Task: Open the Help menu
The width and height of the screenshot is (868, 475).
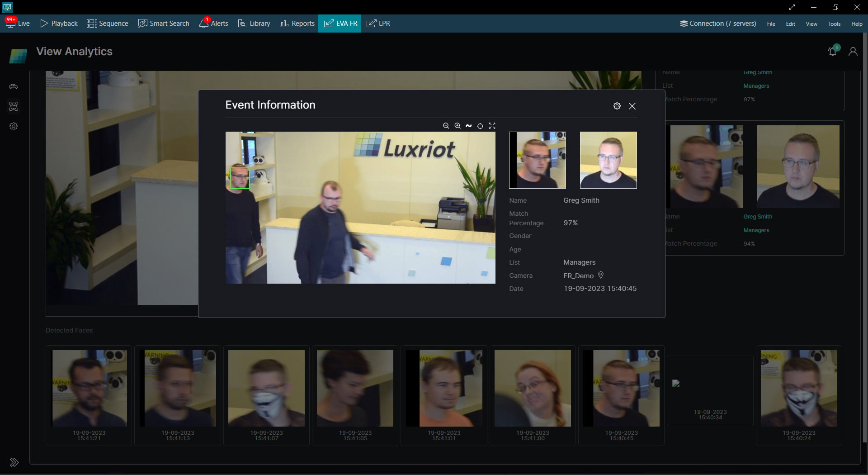Action: (857, 24)
